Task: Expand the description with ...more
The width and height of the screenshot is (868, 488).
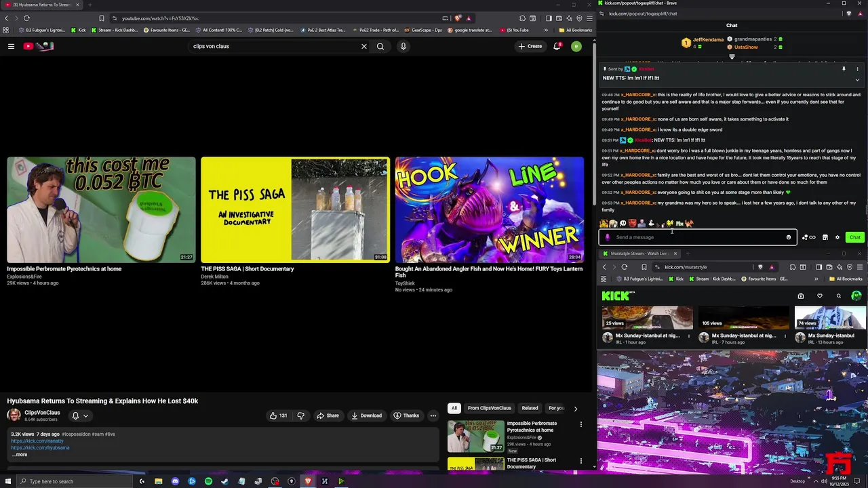Action: coord(20,455)
